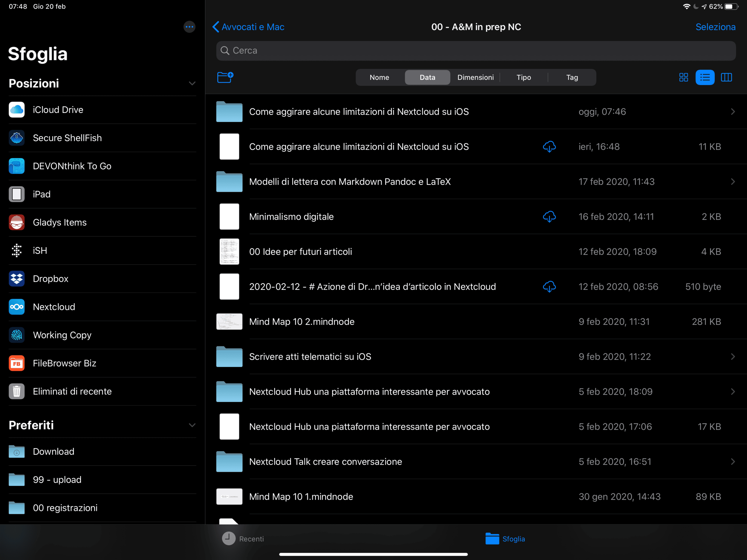The width and height of the screenshot is (747, 560).
Task: Click the '510 byte' size value
Action: [703, 286]
